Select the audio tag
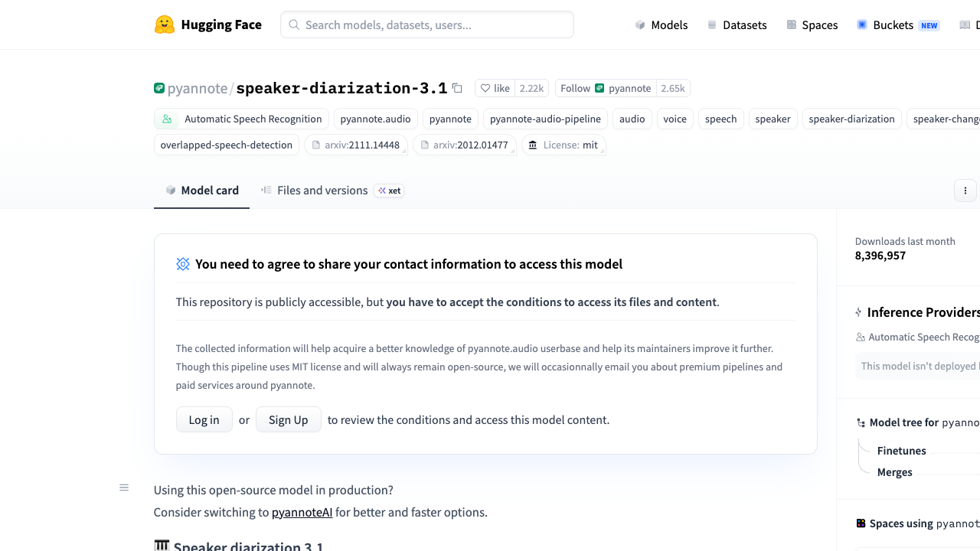 coord(632,119)
